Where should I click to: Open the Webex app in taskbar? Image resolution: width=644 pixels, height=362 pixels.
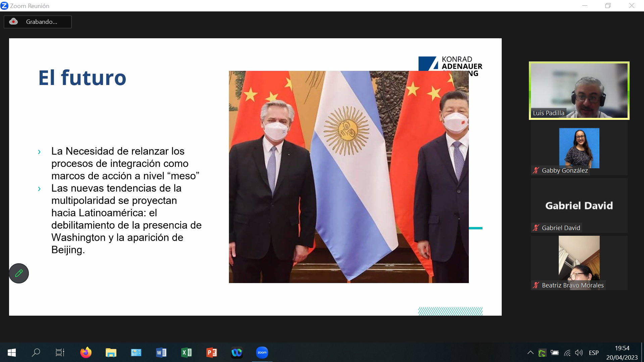click(x=237, y=353)
